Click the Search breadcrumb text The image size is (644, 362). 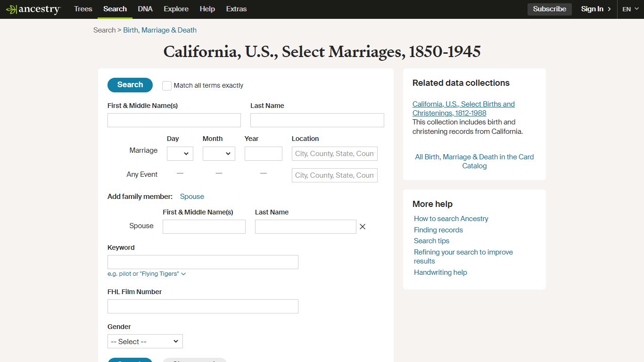click(x=104, y=30)
